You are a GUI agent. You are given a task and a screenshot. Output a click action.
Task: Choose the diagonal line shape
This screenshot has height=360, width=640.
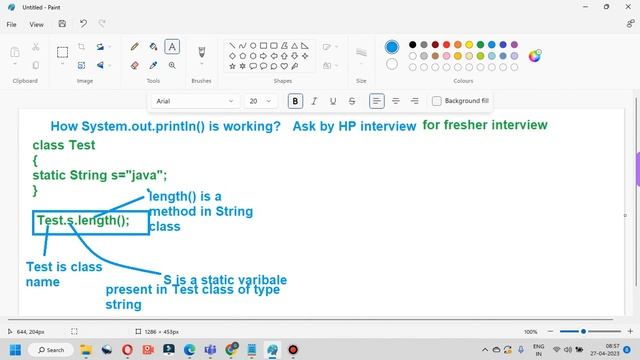232,46
